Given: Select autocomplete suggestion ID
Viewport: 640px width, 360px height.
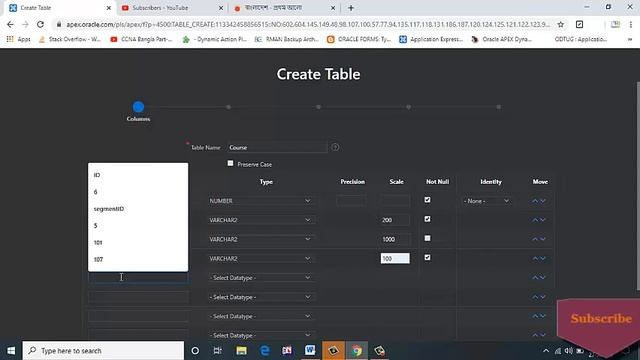Looking at the screenshot, I should coord(138,175).
